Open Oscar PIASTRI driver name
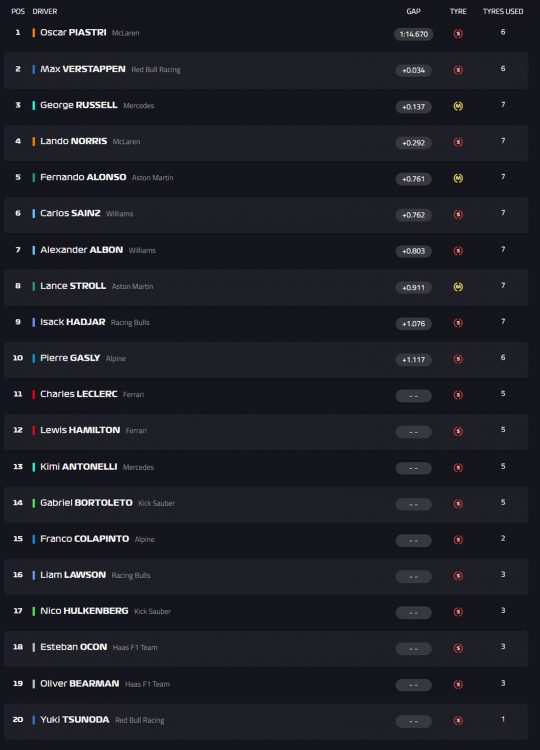Viewport: 540px width, 750px height. [73, 33]
